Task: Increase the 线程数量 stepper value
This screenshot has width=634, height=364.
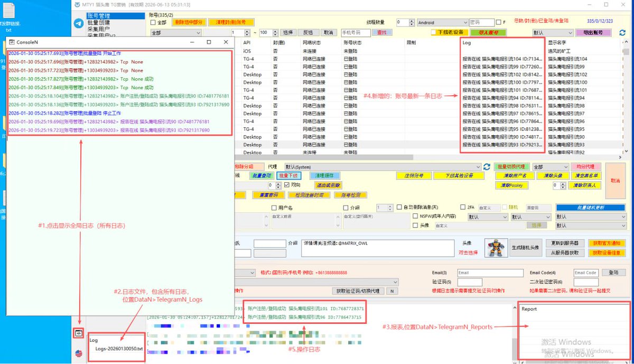Action: tap(413, 21)
